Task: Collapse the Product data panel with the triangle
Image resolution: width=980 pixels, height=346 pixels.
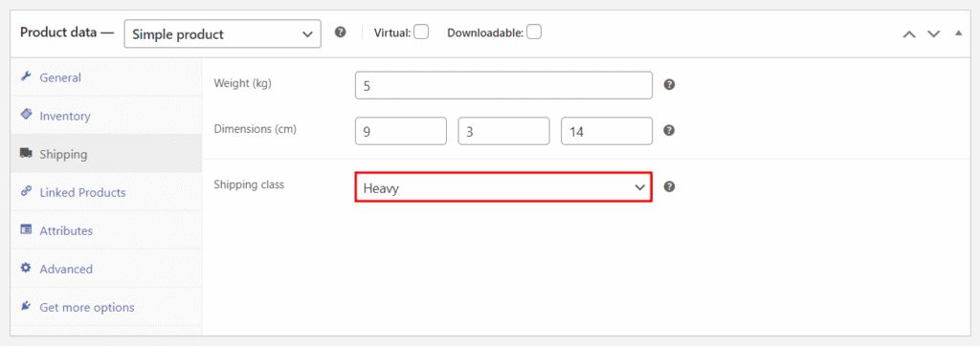Action: click(958, 33)
